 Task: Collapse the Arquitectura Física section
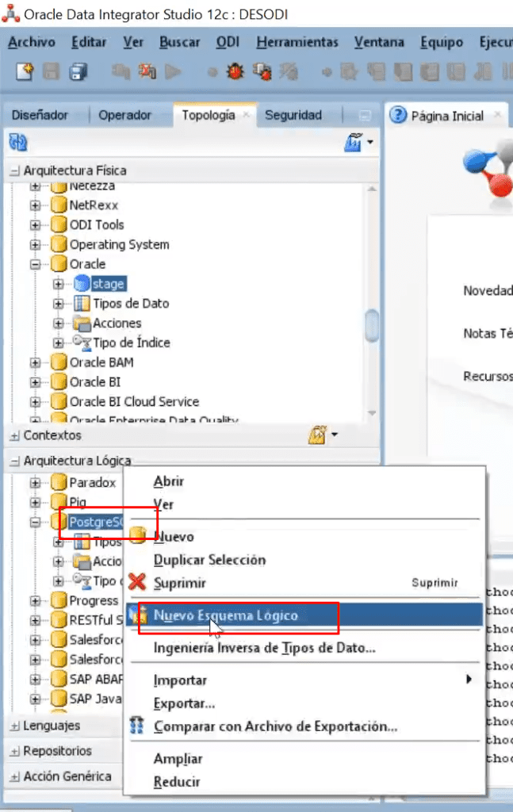(14, 170)
